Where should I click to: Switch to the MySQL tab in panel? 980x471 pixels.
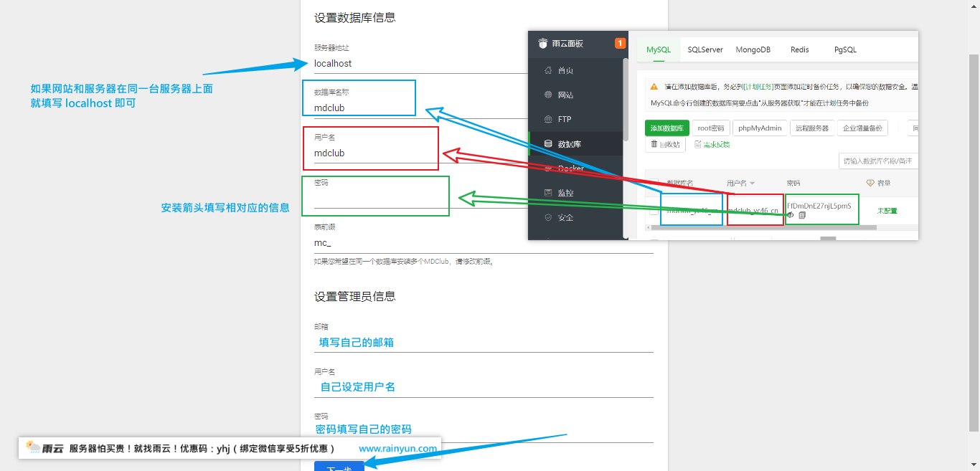(659, 49)
